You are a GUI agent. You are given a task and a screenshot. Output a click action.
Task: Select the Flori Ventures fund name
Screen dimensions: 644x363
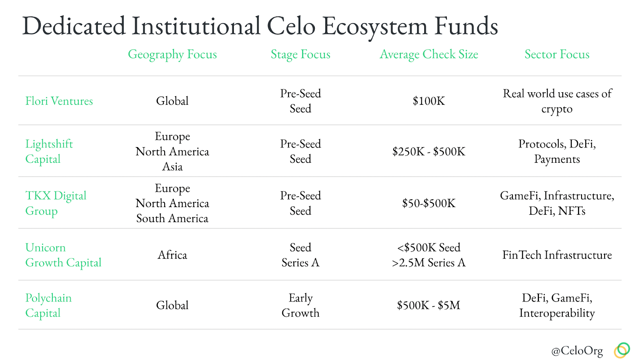point(59,101)
